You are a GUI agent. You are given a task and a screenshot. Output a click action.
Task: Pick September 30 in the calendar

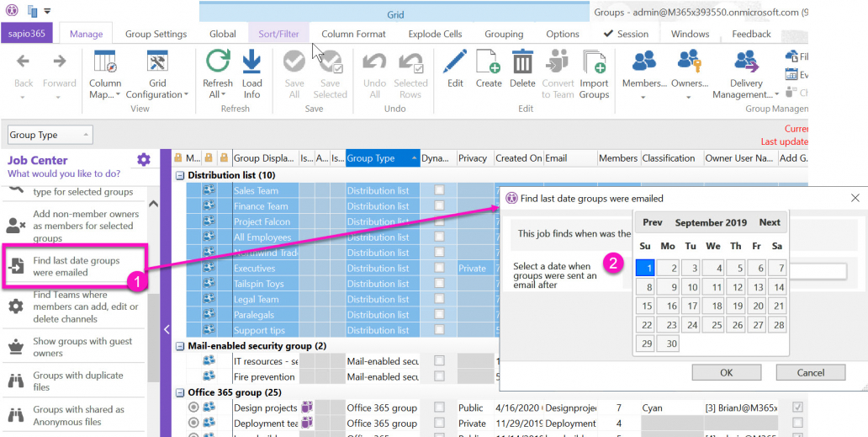pyautogui.click(x=668, y=344)
